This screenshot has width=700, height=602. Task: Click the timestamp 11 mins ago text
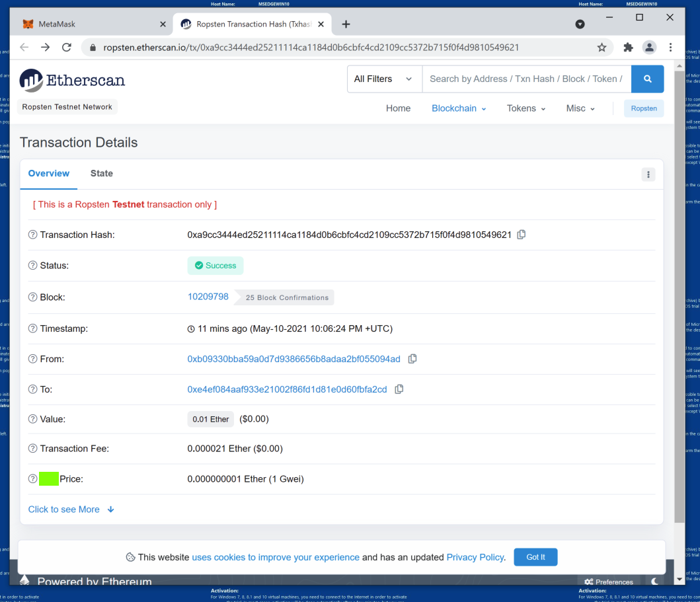tap(290, 329)
